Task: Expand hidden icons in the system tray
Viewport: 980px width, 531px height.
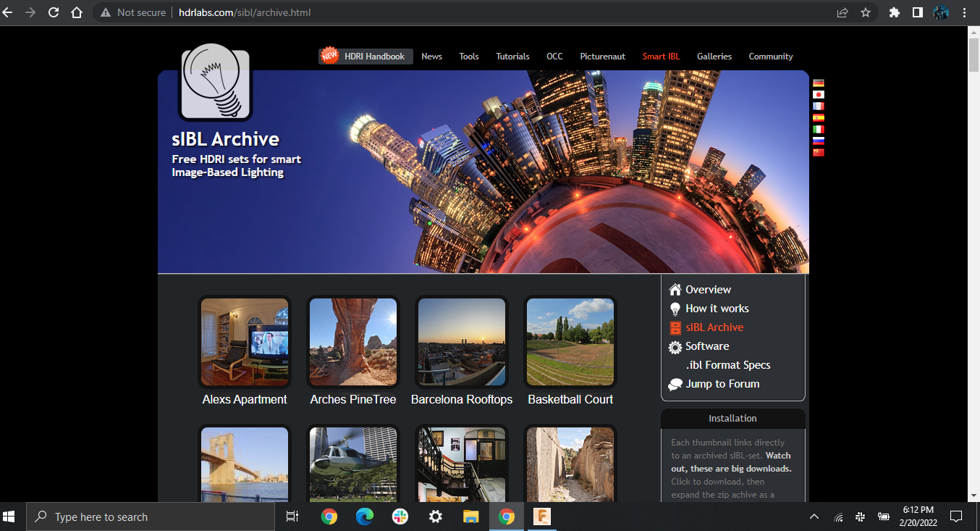Action: [814, 517]
